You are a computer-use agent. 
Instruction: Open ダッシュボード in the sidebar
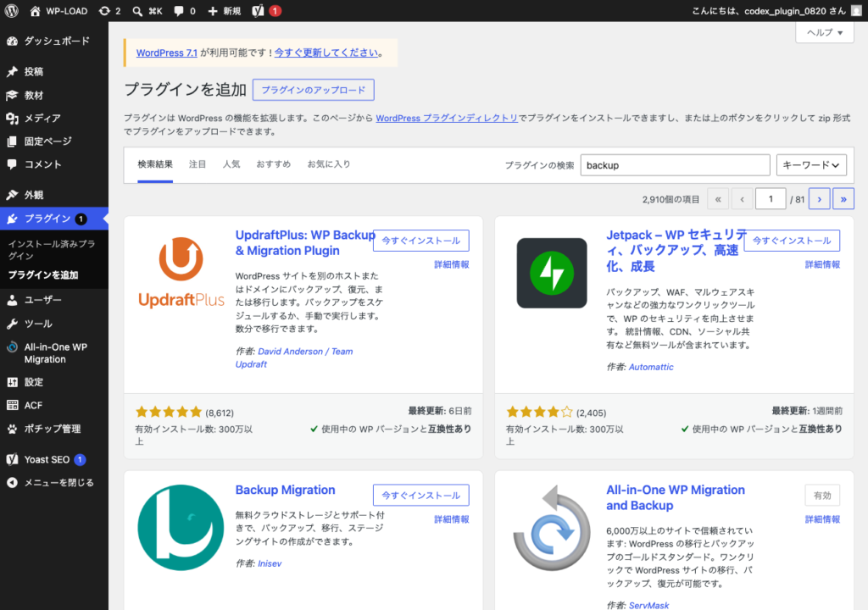tap(54, 41)
